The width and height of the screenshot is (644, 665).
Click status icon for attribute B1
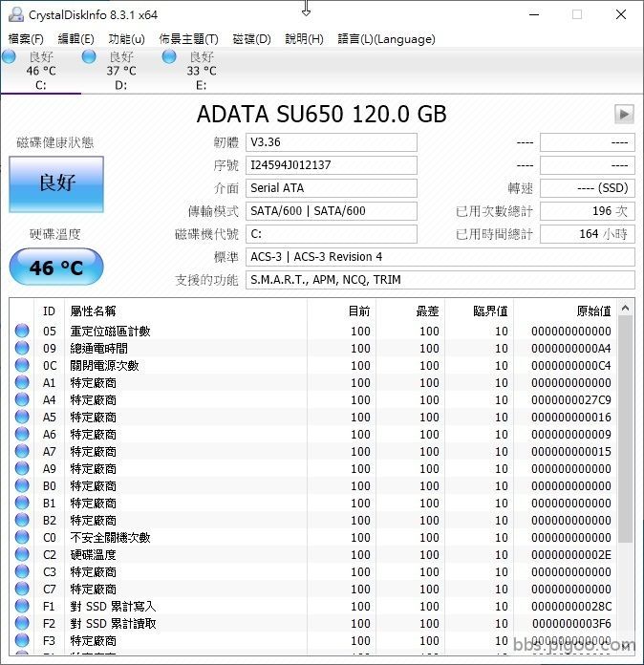(22, 503)
